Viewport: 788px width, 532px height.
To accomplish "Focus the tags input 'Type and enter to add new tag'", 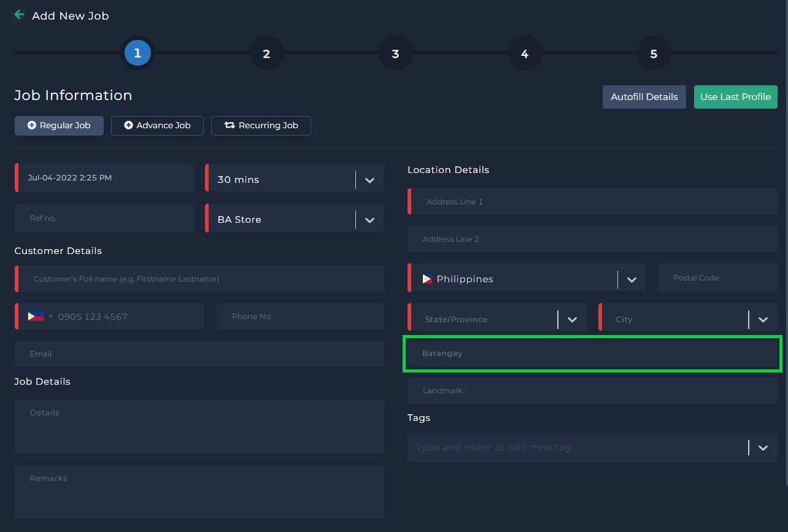I will (577, 447).
